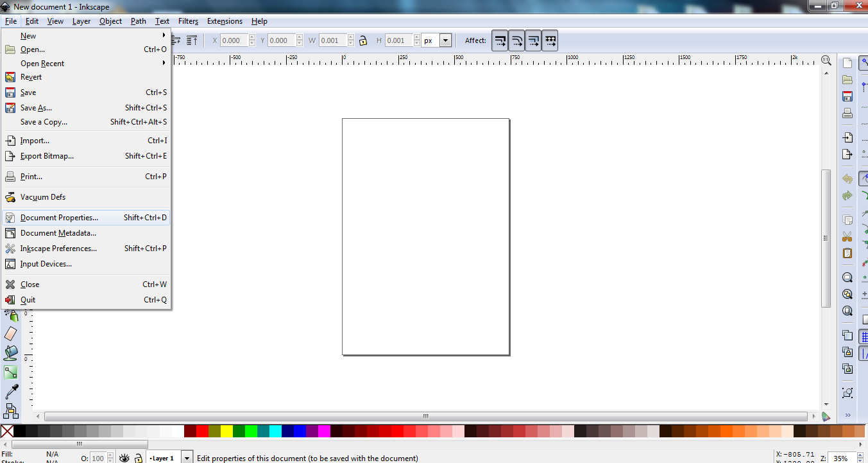Click the Duplicate object icon
The image size is (868, 463).
pos(847,335)
